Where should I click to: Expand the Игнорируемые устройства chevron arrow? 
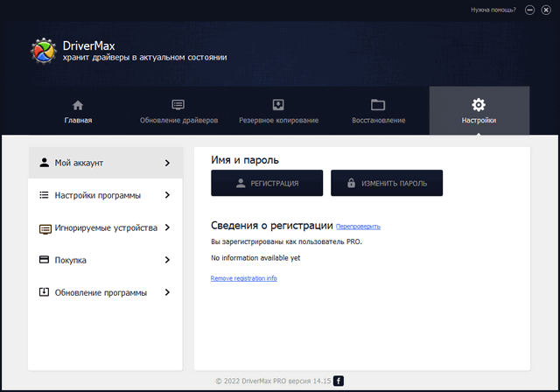click(167, 227)
